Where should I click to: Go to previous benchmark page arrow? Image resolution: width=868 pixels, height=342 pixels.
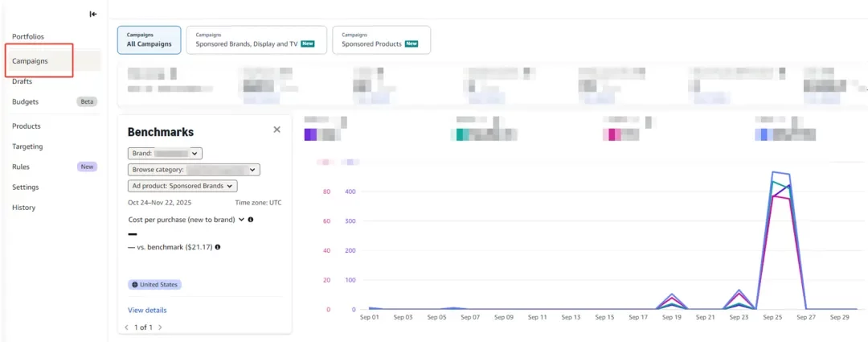coord(126,328)
